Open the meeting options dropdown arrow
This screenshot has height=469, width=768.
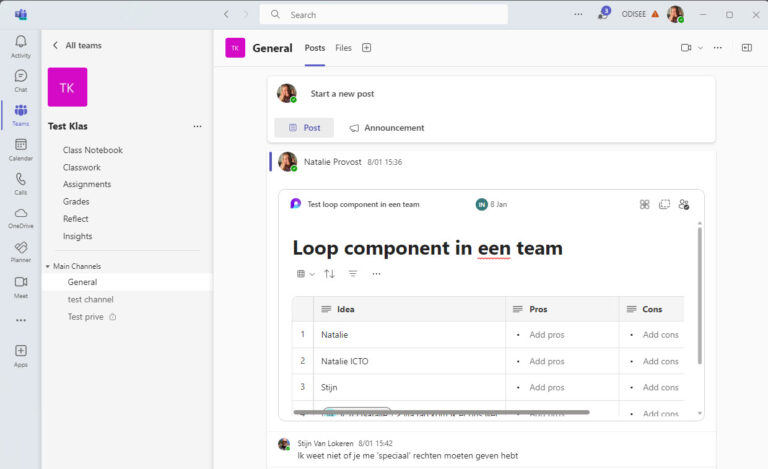(x=700, y=48)
